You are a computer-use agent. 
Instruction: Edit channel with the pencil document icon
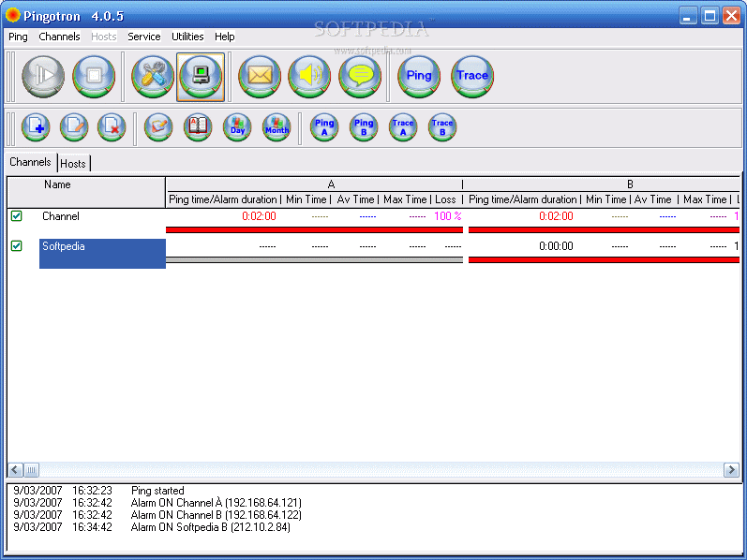[x=74, y=127]
